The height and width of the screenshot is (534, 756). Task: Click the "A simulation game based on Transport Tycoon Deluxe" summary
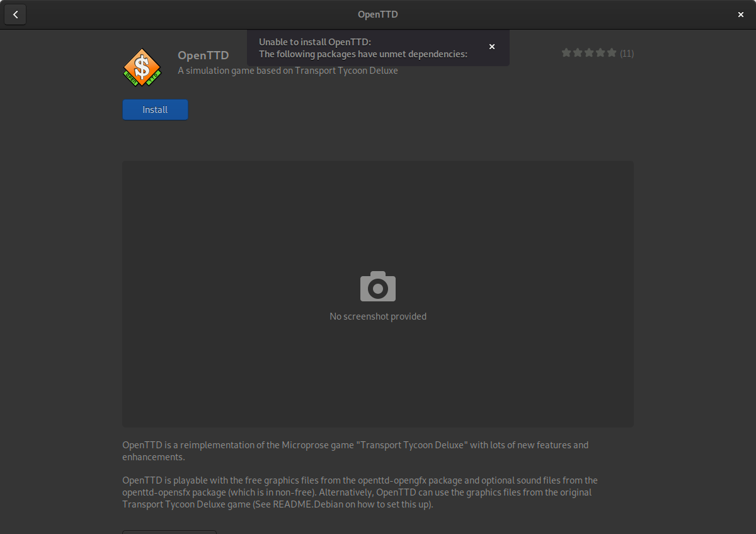288,71
